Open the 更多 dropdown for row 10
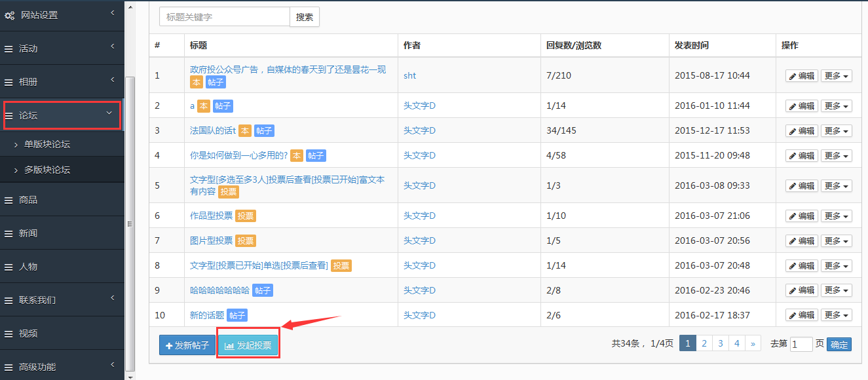Viewport: 868px width, 380px height. pyautogui.click(x=837, y=315)
